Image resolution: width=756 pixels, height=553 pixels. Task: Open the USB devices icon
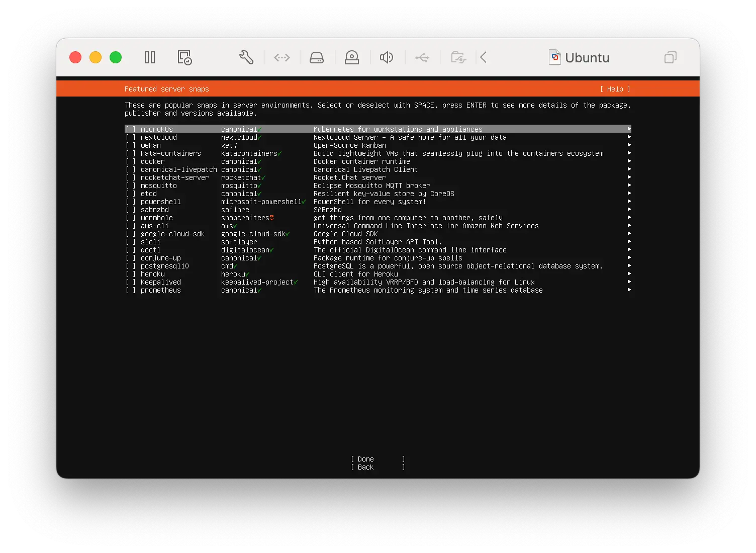[422, 58]
